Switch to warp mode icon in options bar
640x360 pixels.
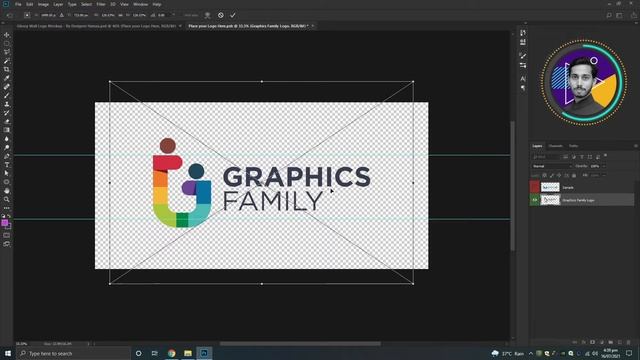(x=207, y=15)
